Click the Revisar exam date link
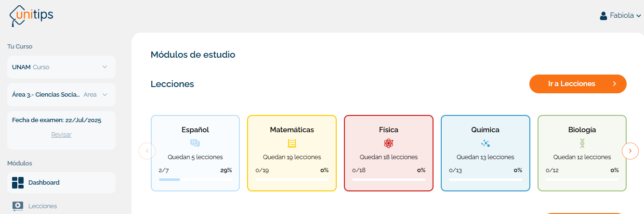This screenshot has width=644, height=214. 61,135
